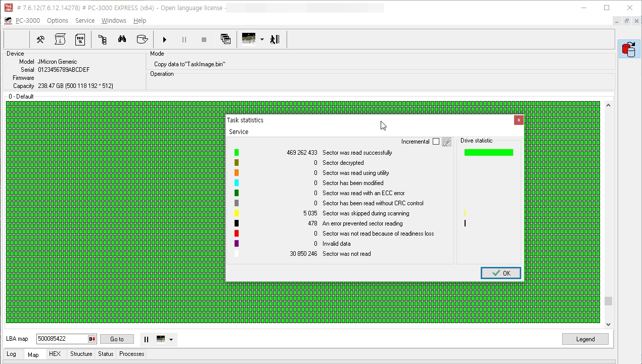Click the map scrollbar up arrow
This screenshot has width=642, height=364.
point(608,105)
